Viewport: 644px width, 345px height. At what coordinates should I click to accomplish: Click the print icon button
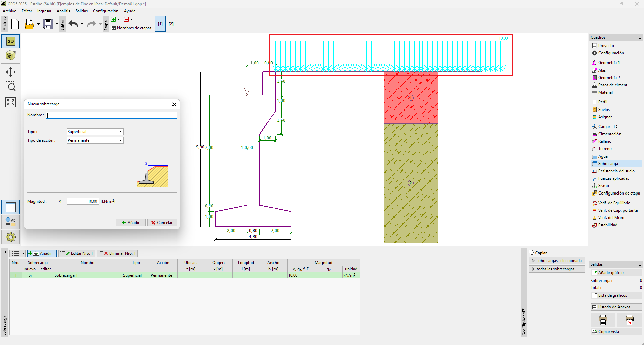pos(603,320)
